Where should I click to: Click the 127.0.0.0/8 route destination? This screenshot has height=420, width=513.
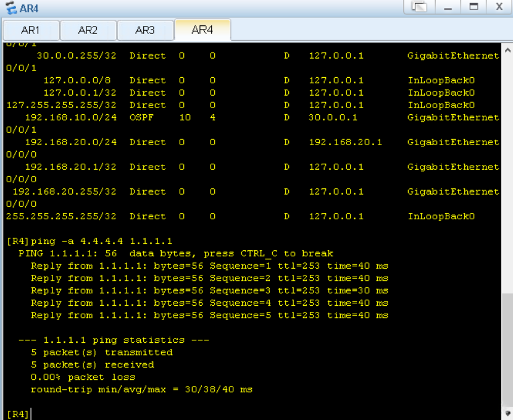click(x=77, y=80)
